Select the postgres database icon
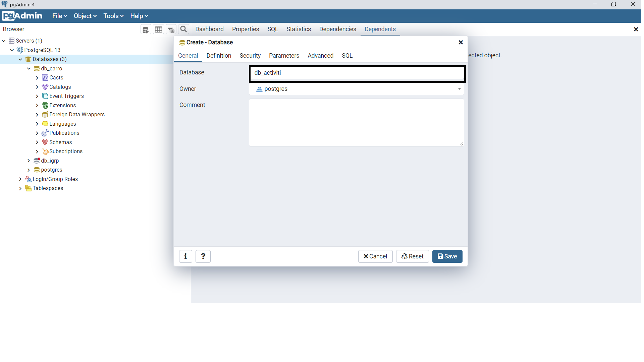The height and width of the screenshot is (362, 644). pos(37,170)
